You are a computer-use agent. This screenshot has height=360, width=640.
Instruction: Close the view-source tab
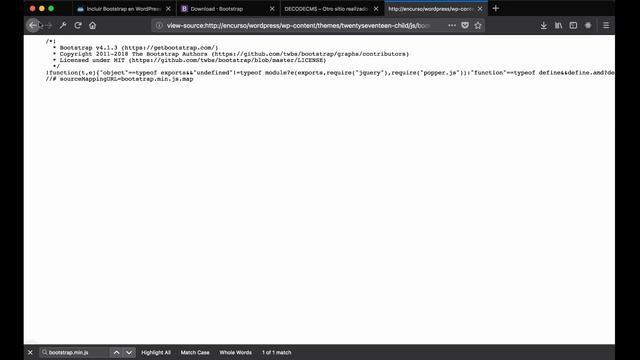[480, 9]
